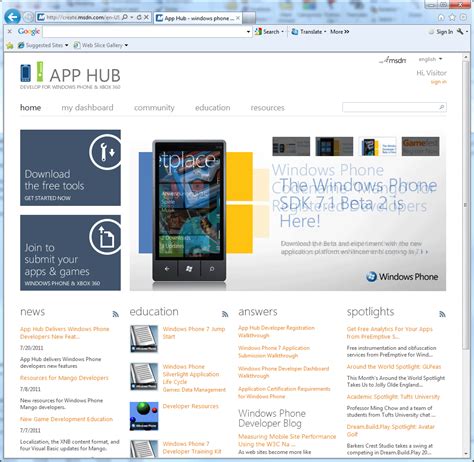Select the first banner slide thumbnail
Viewport: 474px width, 462px height.
click(291, 146)
